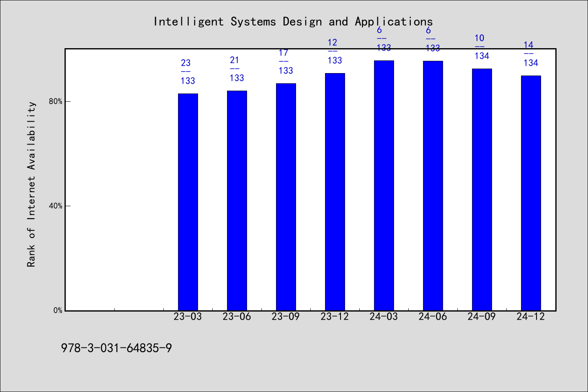Viewport: 588px width, 392px height.
Task: Click the x-axis label 23-06
Action: pyautogui.click(x=237, y=316)
